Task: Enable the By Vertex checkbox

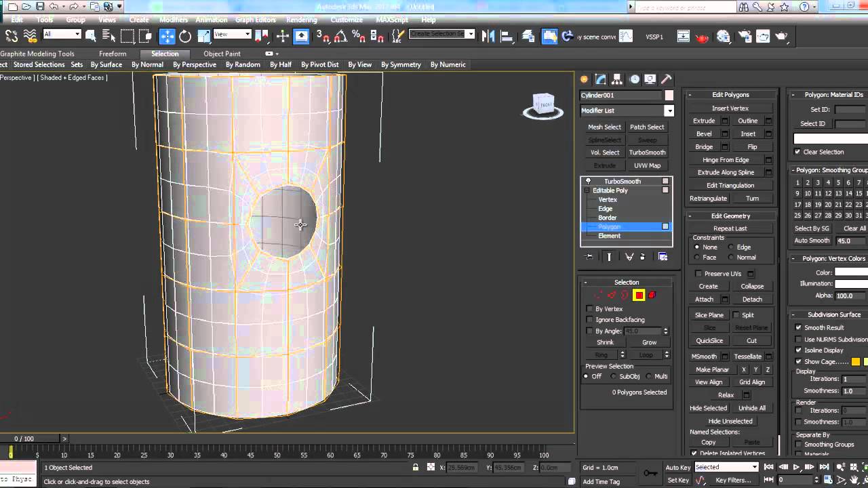Action: pyautogui.click(x=590, y=308)
